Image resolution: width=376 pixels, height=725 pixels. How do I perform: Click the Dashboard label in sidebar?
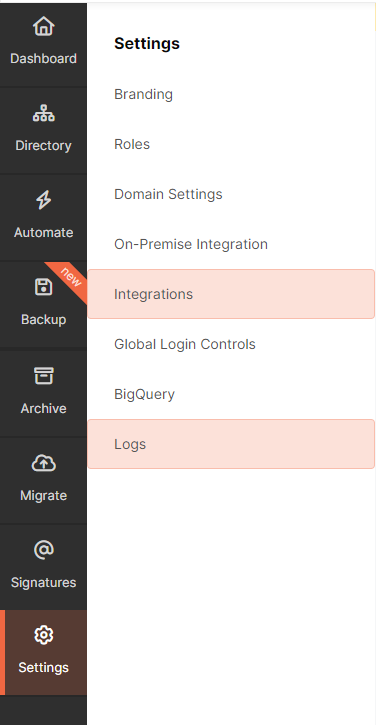[x=43, y=59]
